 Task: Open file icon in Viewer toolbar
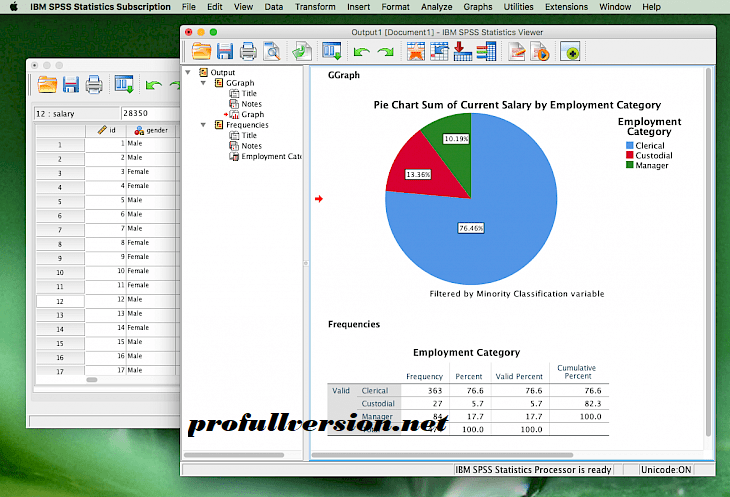(x=201, y=51)
